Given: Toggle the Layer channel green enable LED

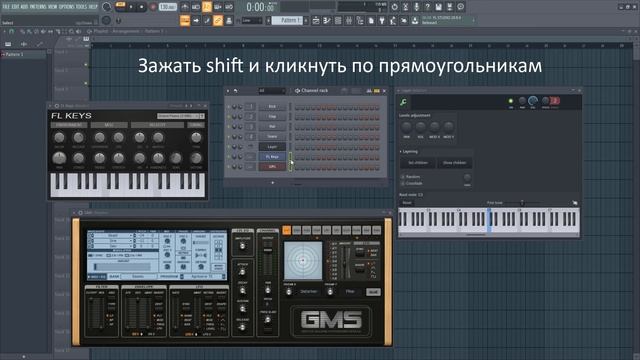Looking at the screenshot, I should click(511, 101).
